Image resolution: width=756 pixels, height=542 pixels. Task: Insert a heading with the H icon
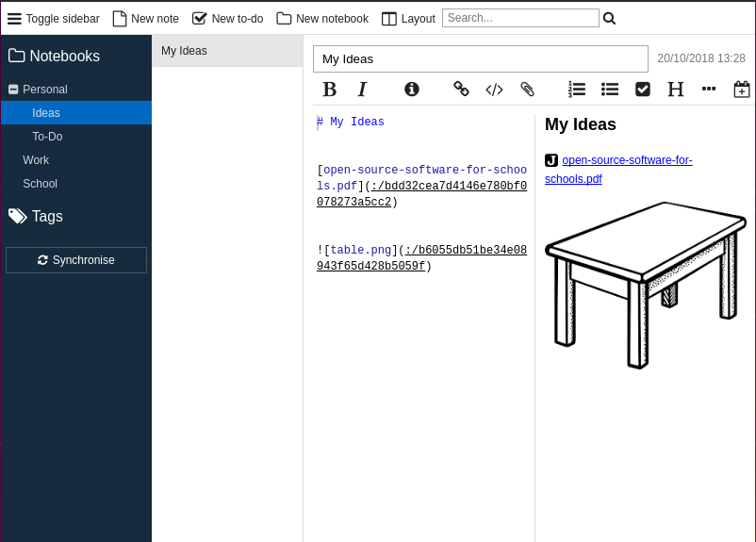pyautogui.click(x=675, y=90)
